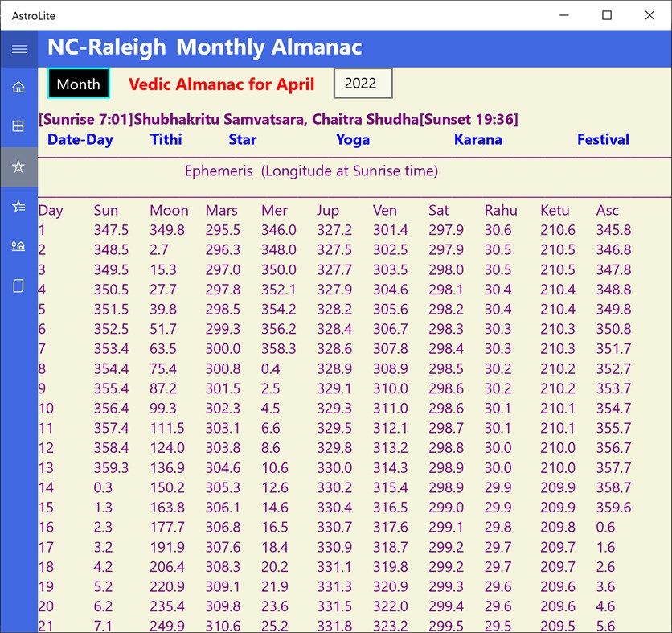Open the blank page sidebar icon
The width and height of the screenshot is (672, 633).
tap(18, 286)
